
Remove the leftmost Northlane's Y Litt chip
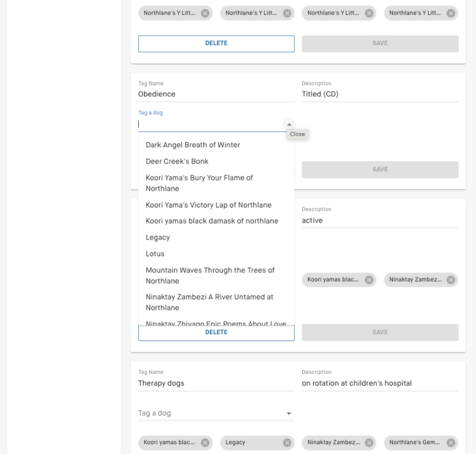(205, 13)
